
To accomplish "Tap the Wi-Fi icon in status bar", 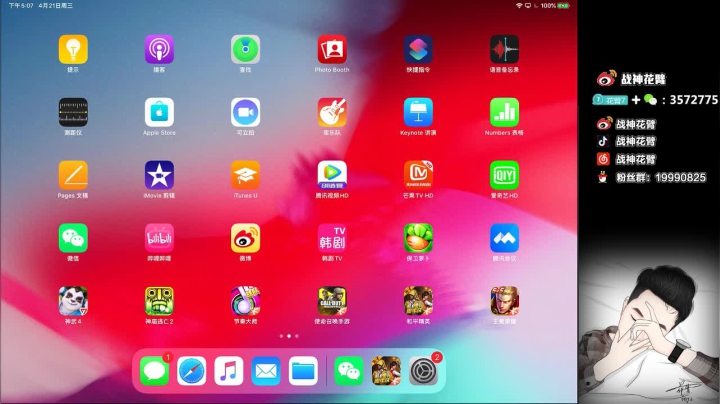I will coord(519,6).
